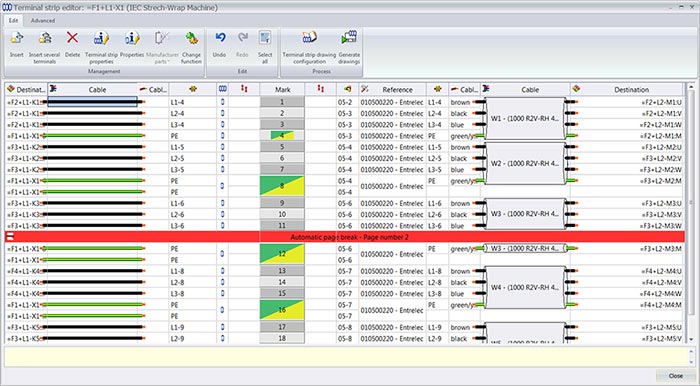Viewport: 700px width, 386px height.
Task: Open Terminal strip properties
Action: (x=101, y=39)
